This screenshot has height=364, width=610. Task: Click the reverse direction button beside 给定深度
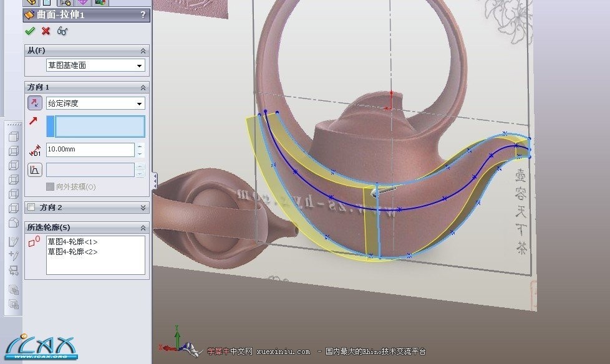tap(35, 103)
